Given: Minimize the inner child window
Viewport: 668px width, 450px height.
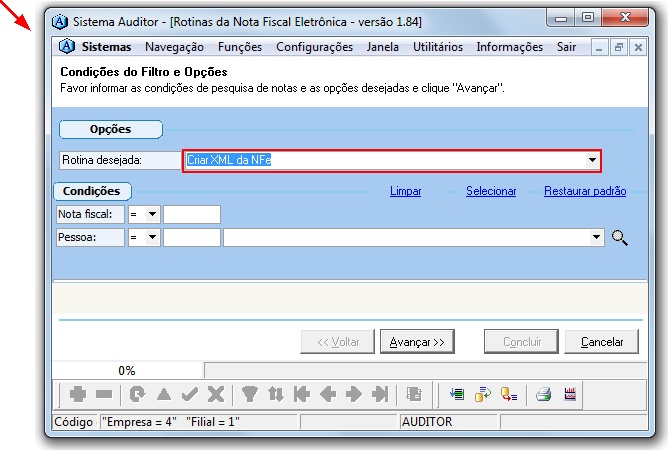Looking at the screenshot, I should [599, 48].
